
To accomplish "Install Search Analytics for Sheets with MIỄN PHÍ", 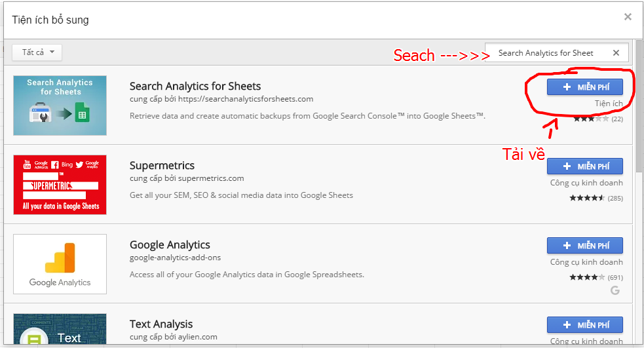I will (585, 87).
